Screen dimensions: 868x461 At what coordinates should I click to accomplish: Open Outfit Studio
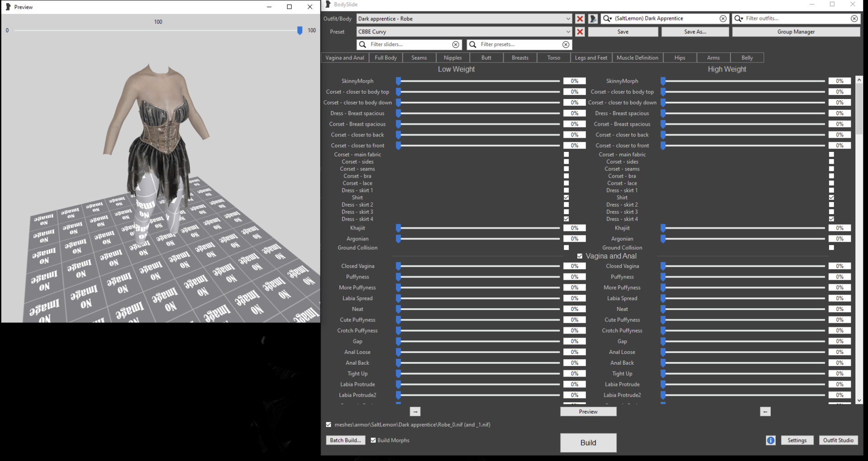(838, 440)
